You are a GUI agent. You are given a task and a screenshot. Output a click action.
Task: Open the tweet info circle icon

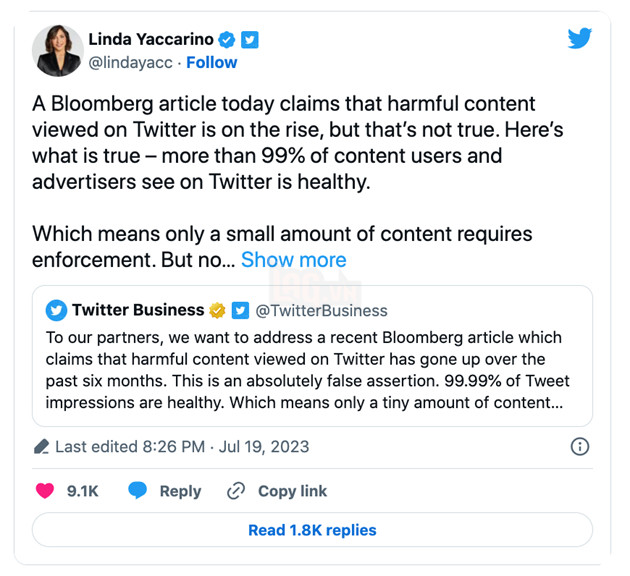(579, 446)
